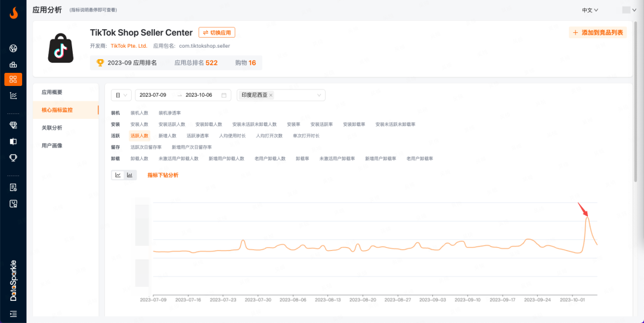Click the calendar icon in date range field

(x=224, y=95)
